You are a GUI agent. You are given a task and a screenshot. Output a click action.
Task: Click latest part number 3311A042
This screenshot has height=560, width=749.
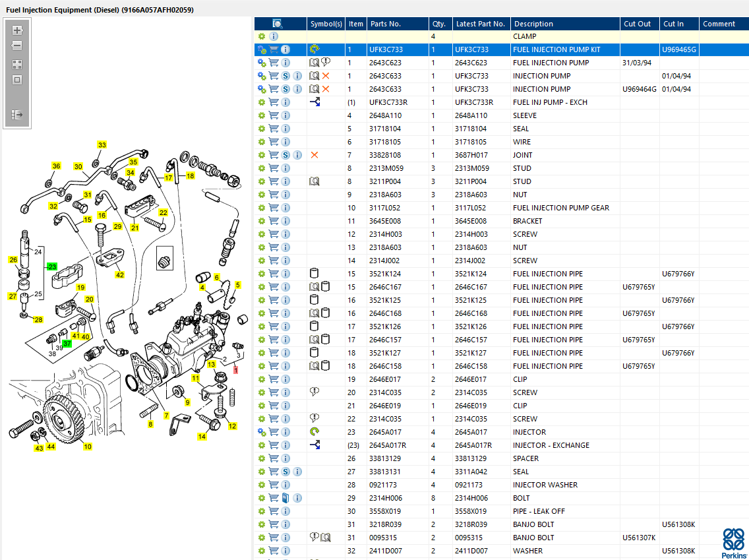click(471, 472)
